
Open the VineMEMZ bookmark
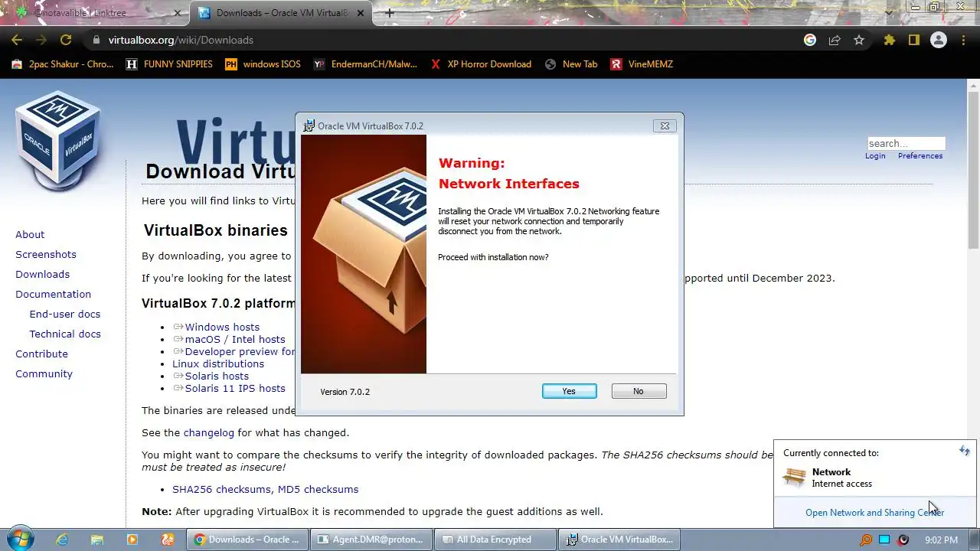(x=642, y=64)
